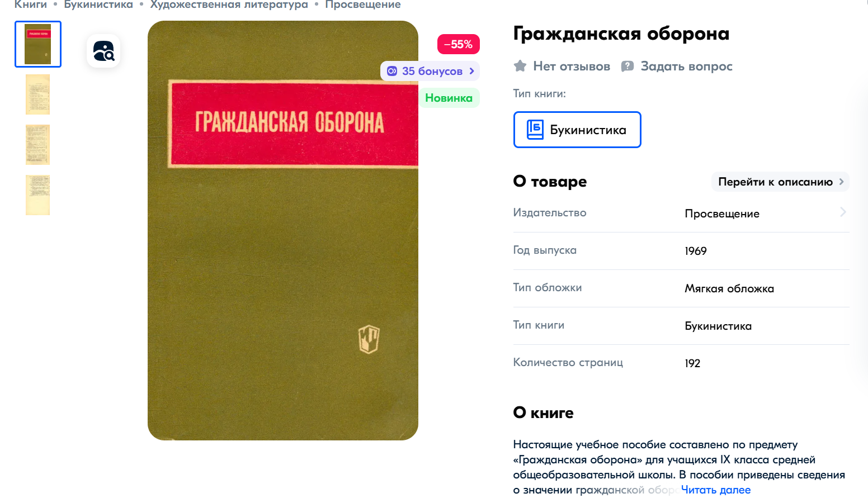Click the bonus coin icon
The height and width of the screenshot is (503, 868).
392,71
